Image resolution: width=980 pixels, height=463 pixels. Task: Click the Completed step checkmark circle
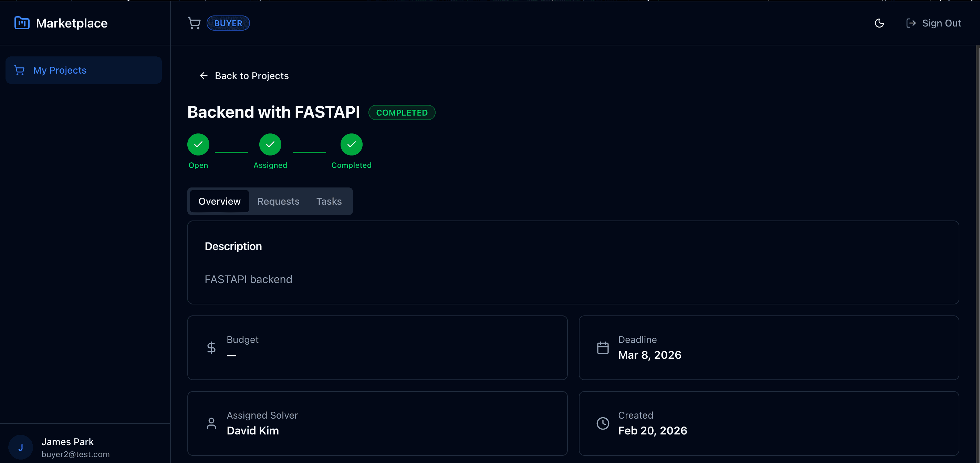tap(351, 144)
